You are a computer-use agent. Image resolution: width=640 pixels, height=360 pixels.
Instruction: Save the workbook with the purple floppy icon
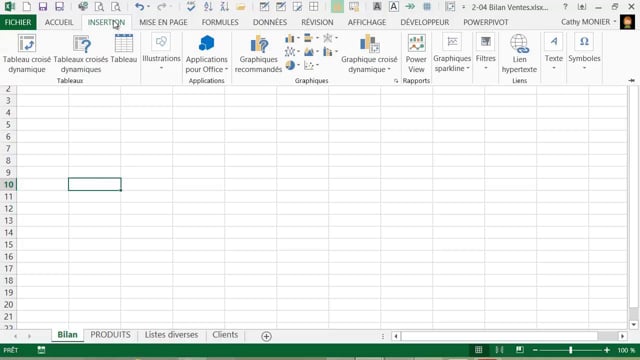point(43,7)
